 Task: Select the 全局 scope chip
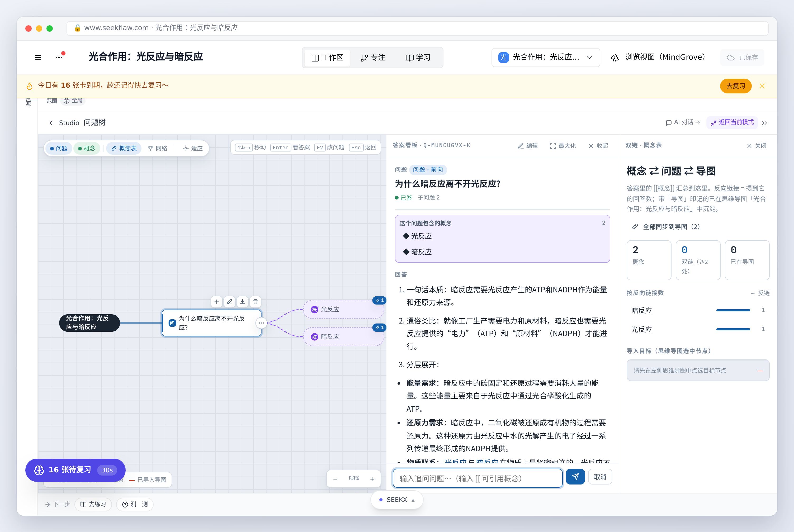click(x=73, y=101)
